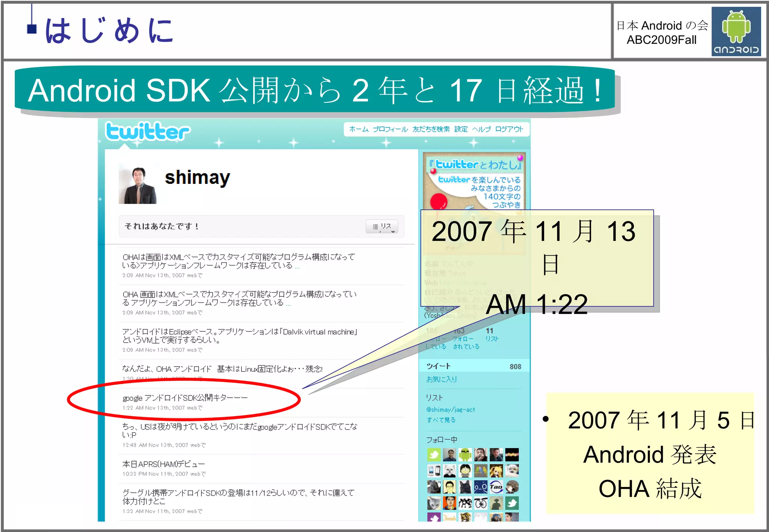Screen dimensions: 769x532
Task: Open 設定 in the top navigation
Action: tap(461, 129)
